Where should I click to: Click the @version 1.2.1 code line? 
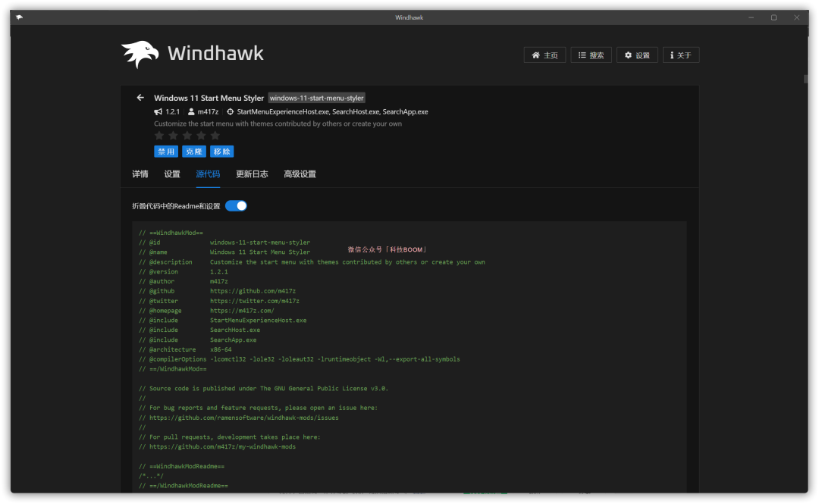coord(184,271)
